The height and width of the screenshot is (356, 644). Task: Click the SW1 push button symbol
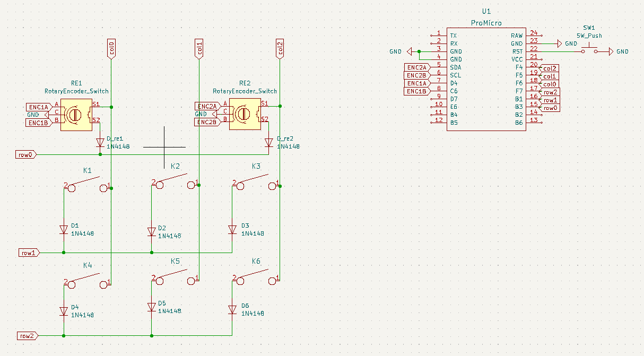click(x=589, y=50)
